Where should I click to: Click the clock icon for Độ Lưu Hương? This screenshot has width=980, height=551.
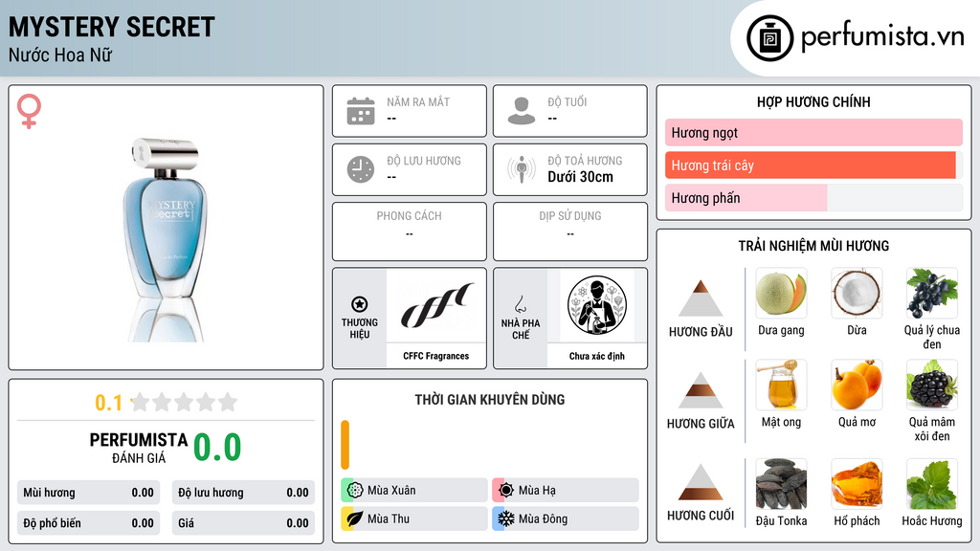click(x=361, y=169)
